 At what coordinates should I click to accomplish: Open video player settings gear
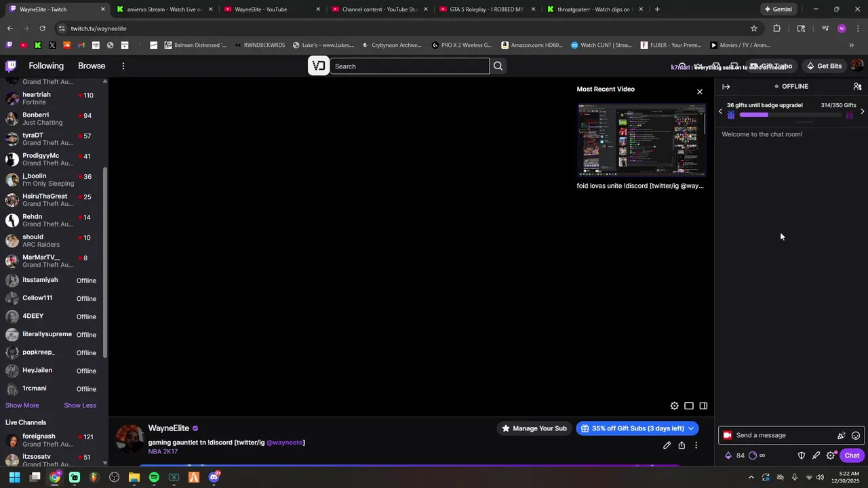(674, 406)
